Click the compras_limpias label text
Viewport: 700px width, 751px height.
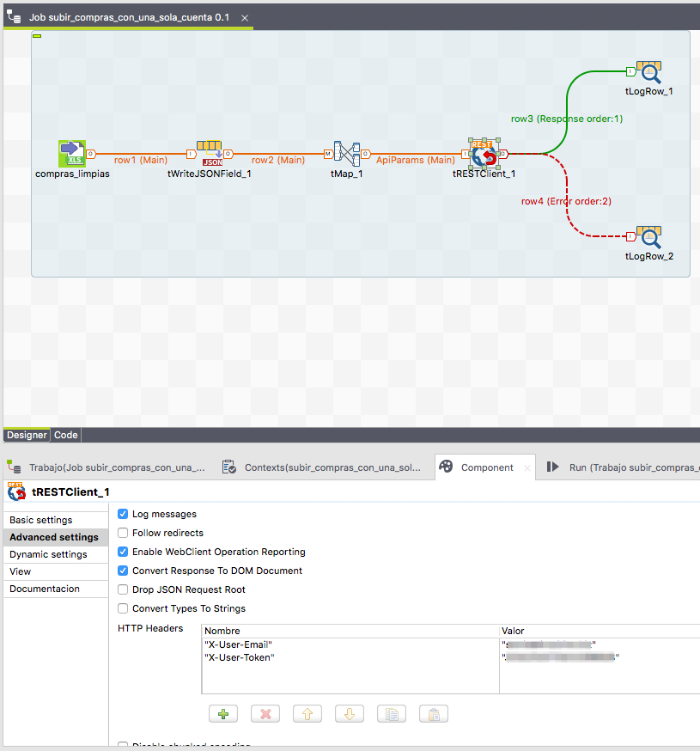72,174
